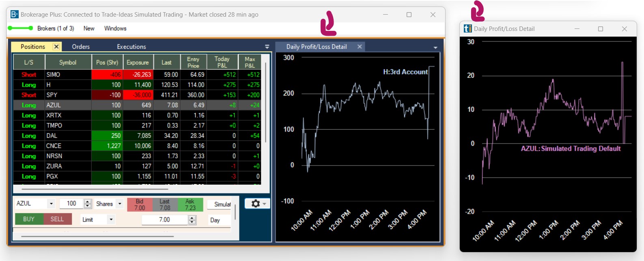Open the Limit order type dropdown

click(x=111, y=220)
